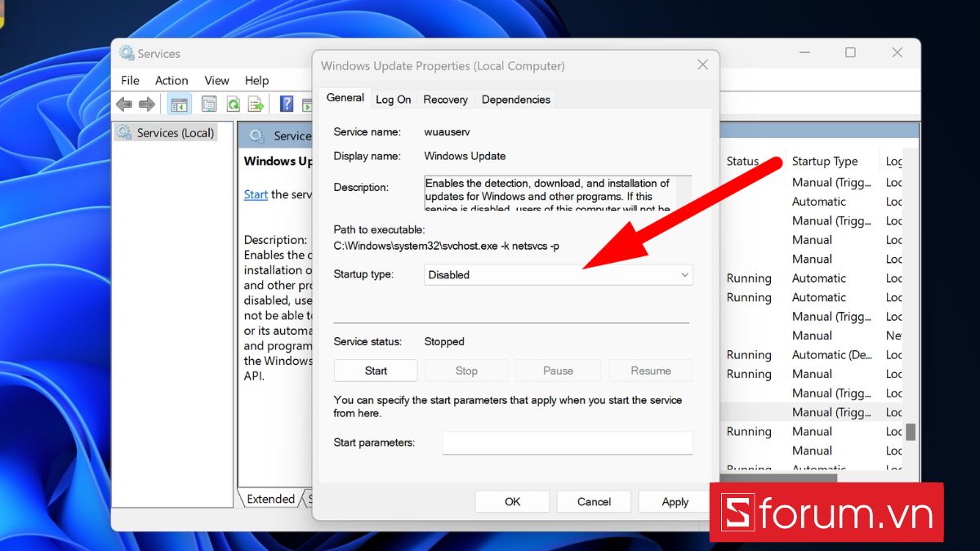Image resolution: width=980 pixels, height=551 pixels.
Task: Click the Start button under Service status
Action: [376, 371]
